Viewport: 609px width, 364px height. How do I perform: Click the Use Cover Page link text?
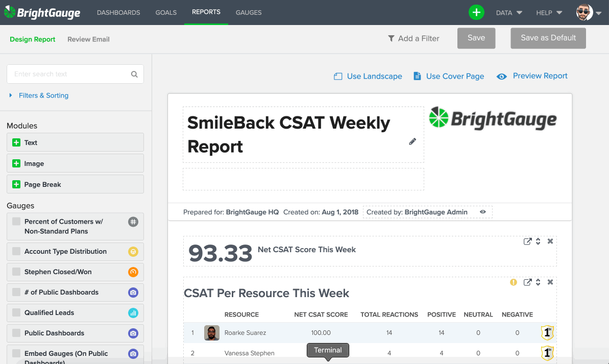(x=455, y=76)
